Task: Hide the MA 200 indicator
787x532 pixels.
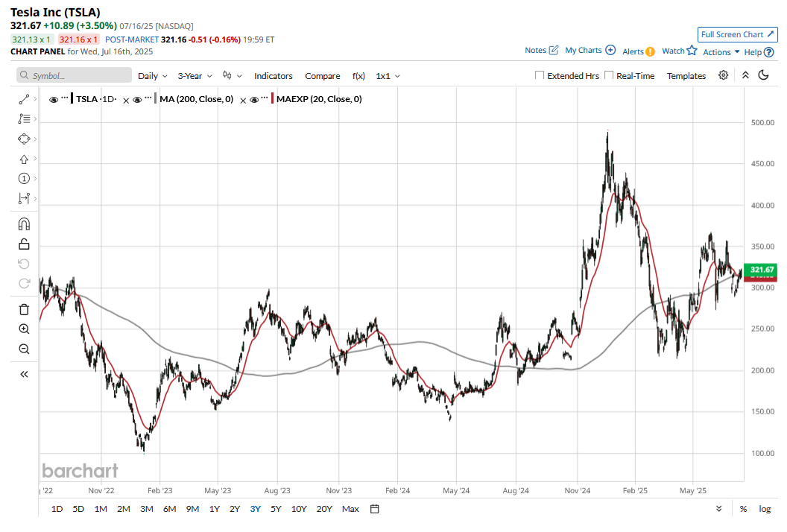Action: coord(137,100)
